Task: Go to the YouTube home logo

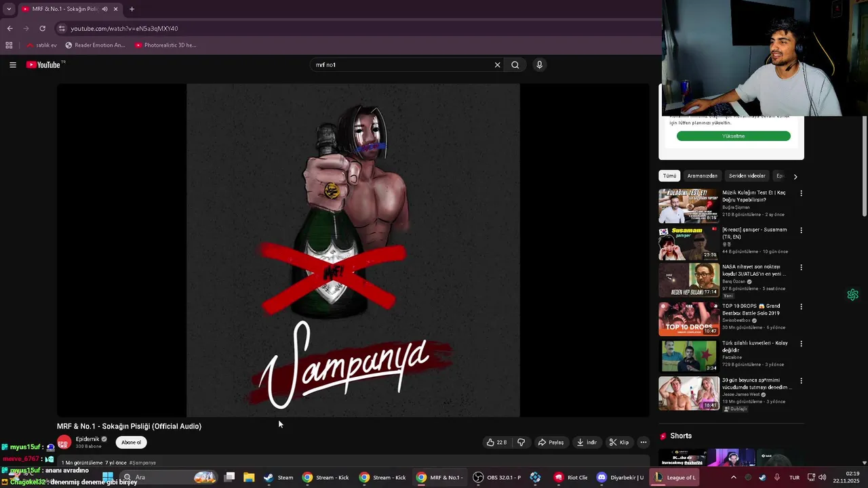Action: coord(45,65)
